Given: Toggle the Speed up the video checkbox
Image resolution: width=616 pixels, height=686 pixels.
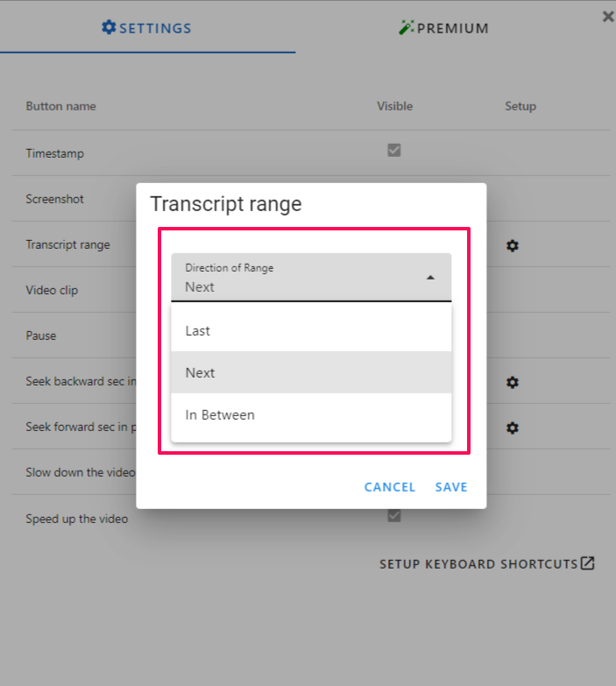Looking at the screenshot, I should tap(394, 515).
